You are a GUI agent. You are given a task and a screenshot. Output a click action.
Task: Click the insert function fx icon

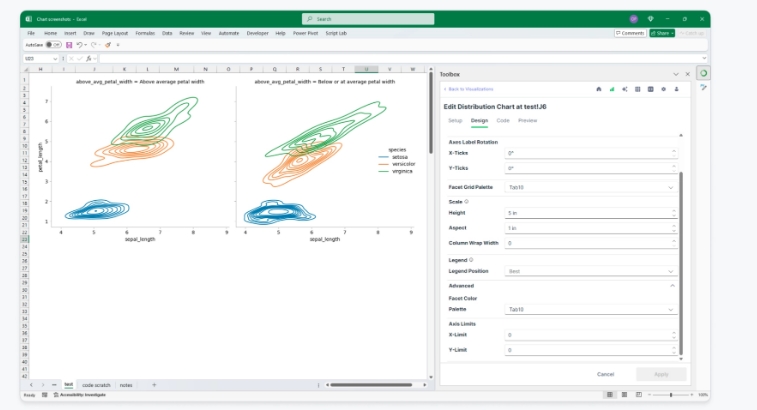[x=88, y=58]
